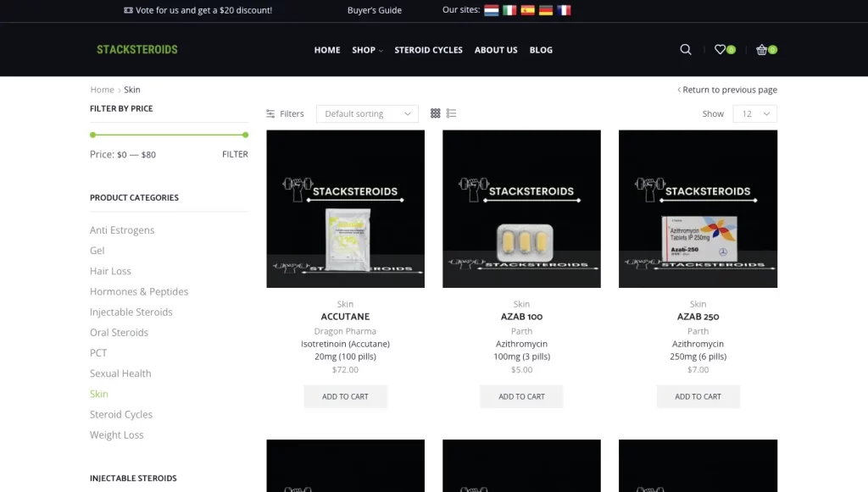
Task: Open the Accutane product image
Action: tap(346, 209)
